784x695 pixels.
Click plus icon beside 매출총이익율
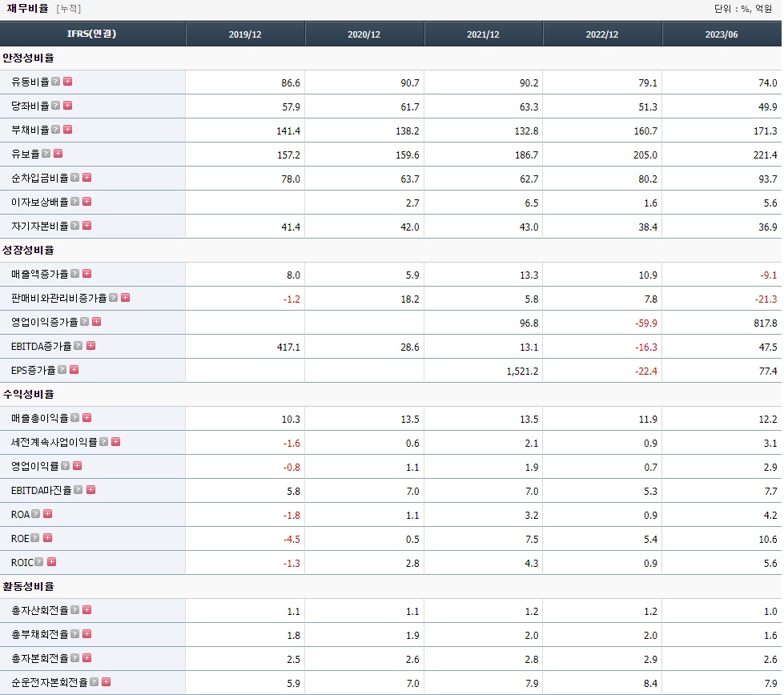click(87, 417)
